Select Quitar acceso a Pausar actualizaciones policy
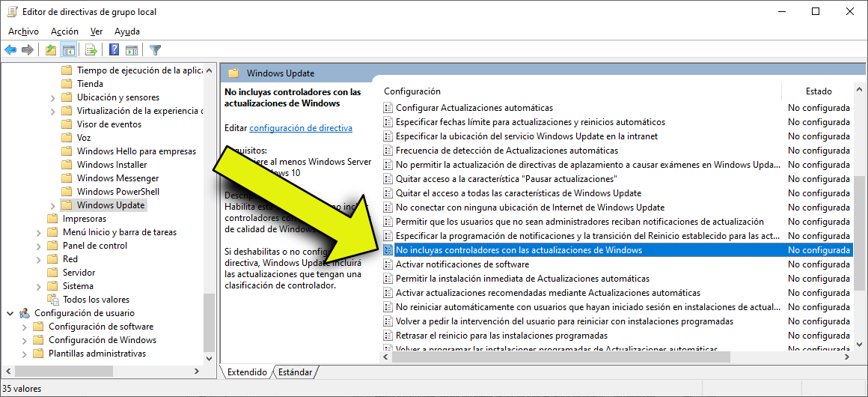 pyautogui.click(x=507, y=179)
